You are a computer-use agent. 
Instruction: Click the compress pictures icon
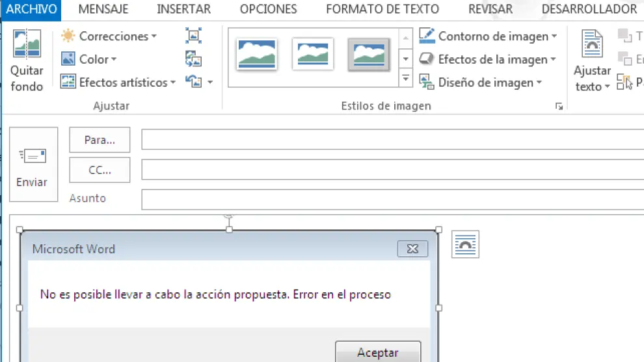(193, 36)
